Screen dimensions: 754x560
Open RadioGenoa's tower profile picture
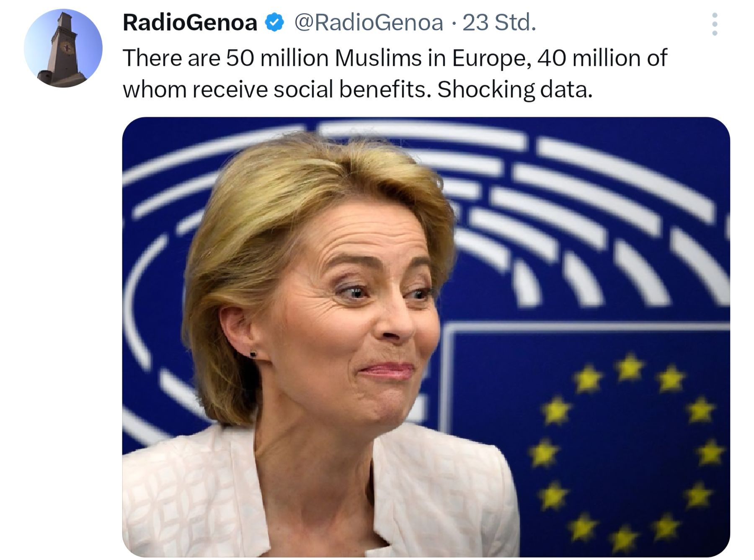[x=63, y=48]
